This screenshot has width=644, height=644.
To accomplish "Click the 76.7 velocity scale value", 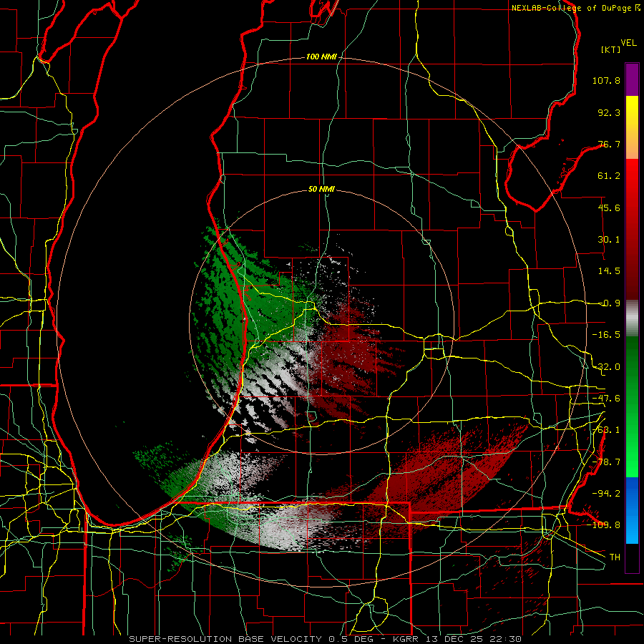I will click(609, 144).
